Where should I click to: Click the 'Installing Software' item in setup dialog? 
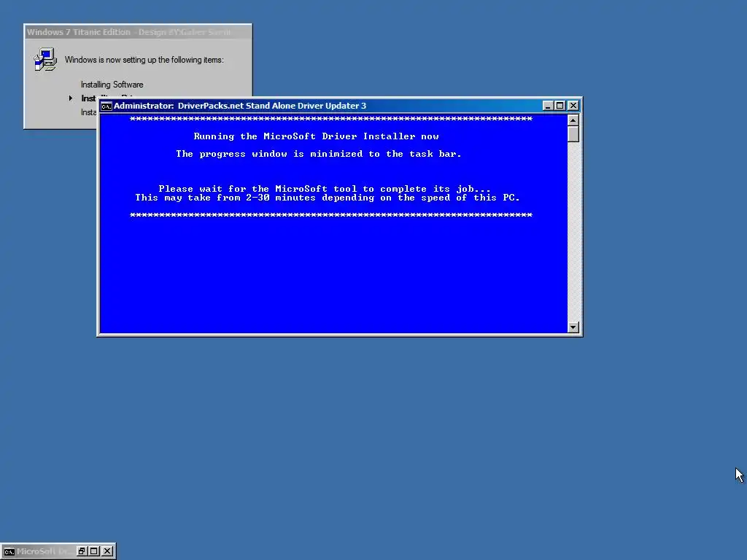112,85
